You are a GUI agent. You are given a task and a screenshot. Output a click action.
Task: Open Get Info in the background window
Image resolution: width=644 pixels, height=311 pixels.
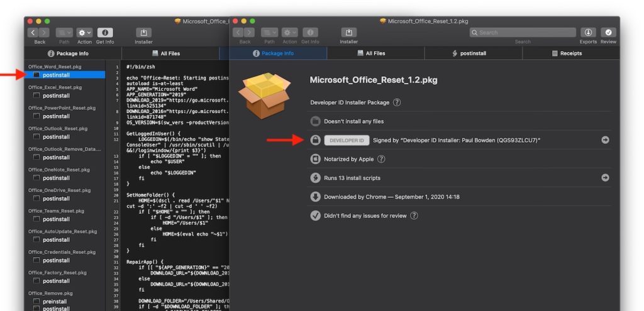105,33
